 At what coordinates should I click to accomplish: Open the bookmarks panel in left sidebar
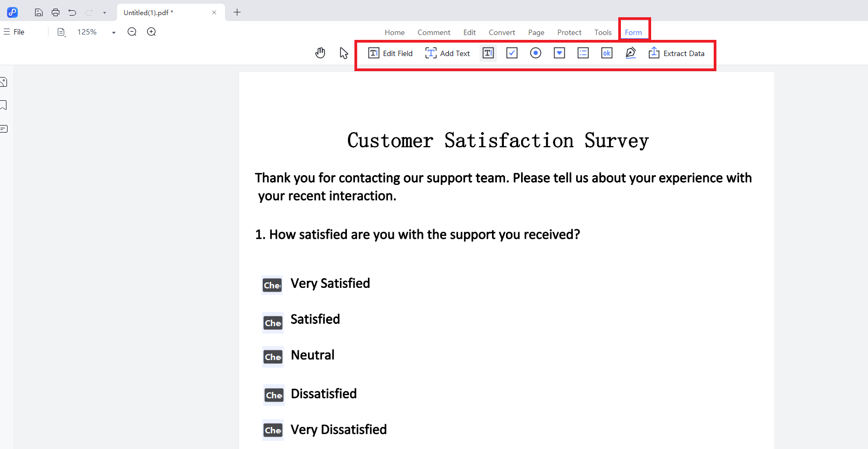[x=3, y=105]
